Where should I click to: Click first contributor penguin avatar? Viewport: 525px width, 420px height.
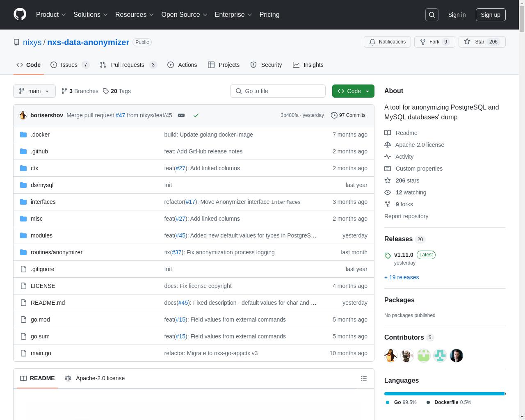coord(391,356)
